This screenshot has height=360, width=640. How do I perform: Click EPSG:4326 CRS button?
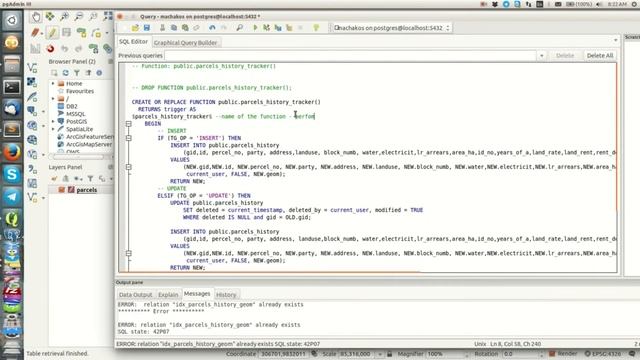pos(604,353)
